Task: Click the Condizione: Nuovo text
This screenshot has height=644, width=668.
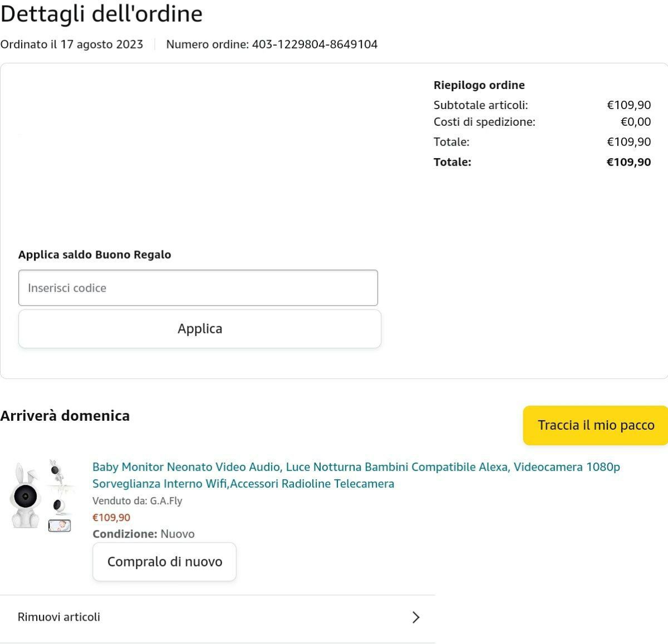Action: tap(144, 534)
